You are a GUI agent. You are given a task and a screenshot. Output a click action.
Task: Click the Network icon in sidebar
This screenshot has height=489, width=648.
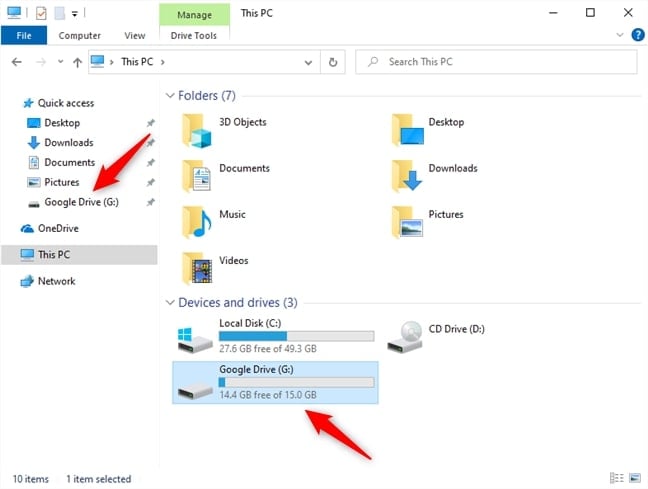[27, 281]
